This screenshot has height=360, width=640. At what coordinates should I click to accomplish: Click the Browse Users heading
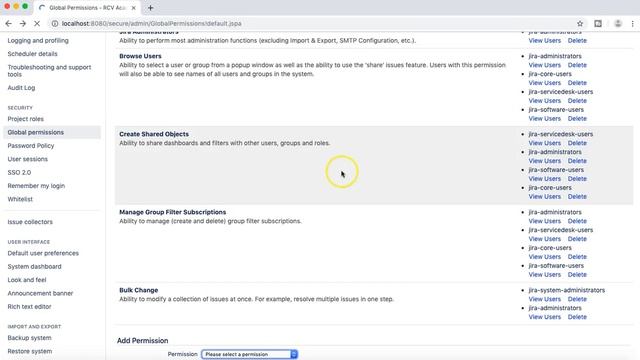click(140, 56)
